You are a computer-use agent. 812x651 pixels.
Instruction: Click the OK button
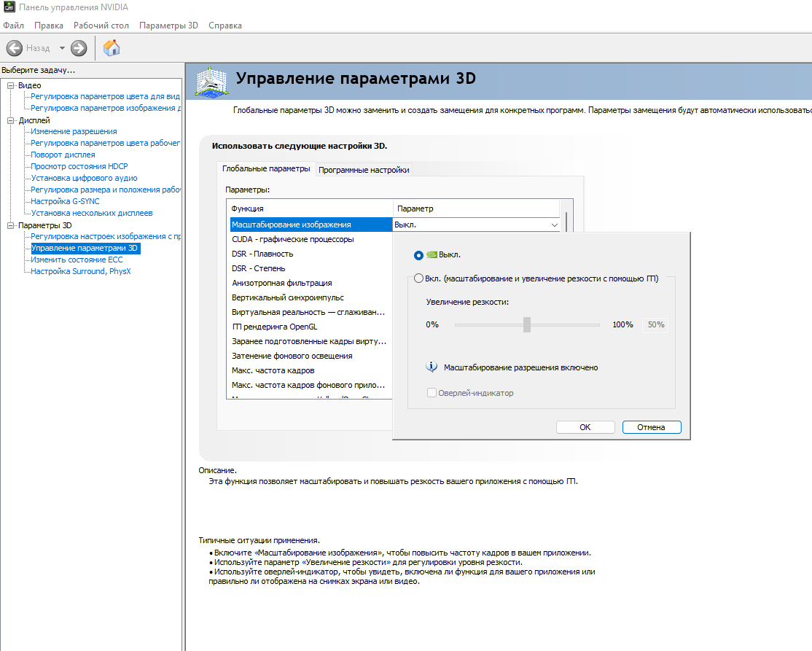tap(585, 427)
